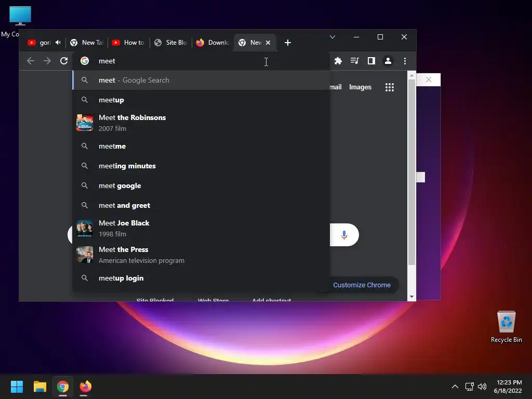Focus the address bar containing 'meet'
Viewport: 532px width, 399px height.
pos(200,61)
